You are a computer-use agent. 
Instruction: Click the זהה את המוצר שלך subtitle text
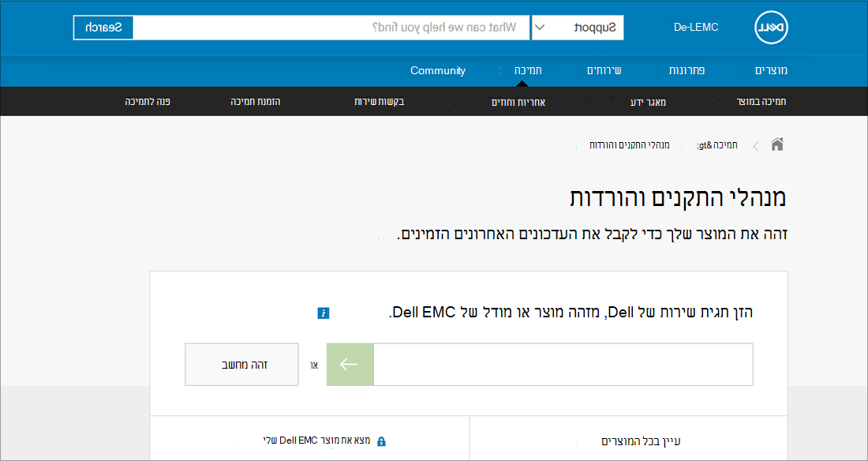tap(592, 234)
